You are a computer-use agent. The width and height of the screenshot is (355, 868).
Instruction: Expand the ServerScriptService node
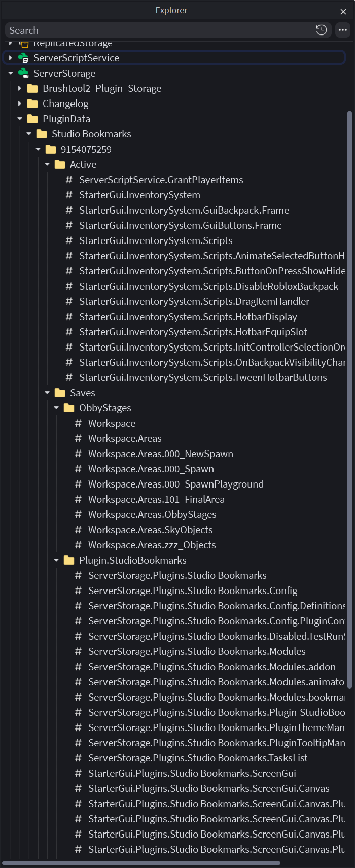pyautogui.click(x=11, y=58)
